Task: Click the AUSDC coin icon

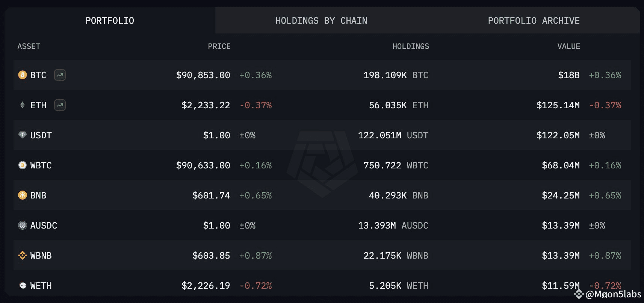Action: click(x=22, y=226)
